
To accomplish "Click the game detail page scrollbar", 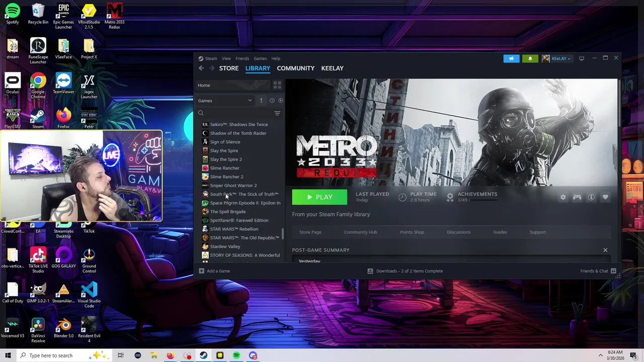I will click(618, 103).
